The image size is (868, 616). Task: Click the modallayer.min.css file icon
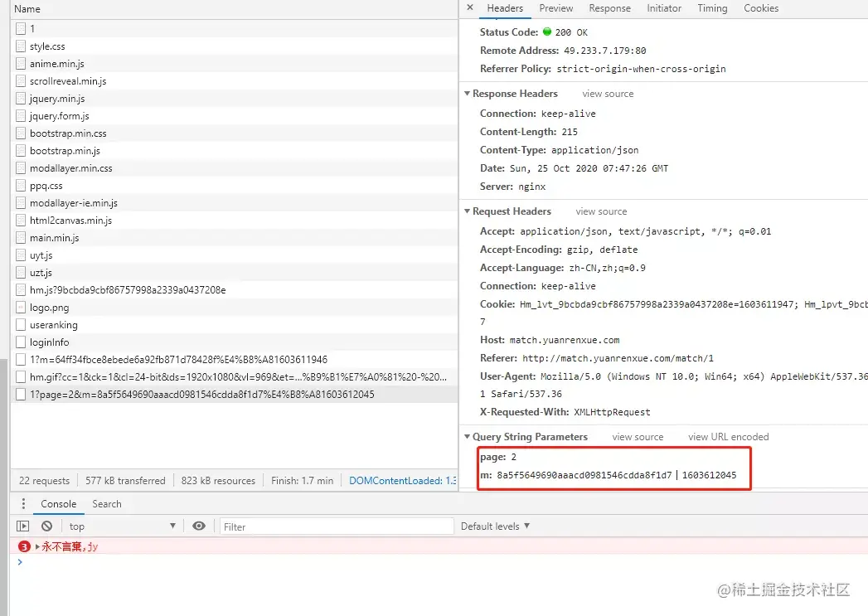pos(21,168)
